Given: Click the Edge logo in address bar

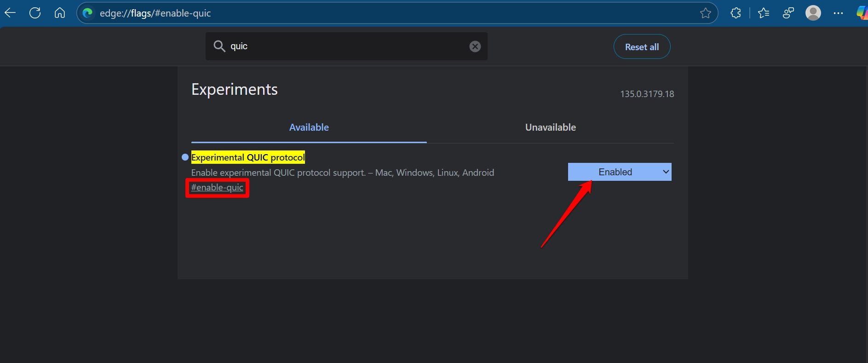Looking at the screenshot, I should (x=87, y=13).
